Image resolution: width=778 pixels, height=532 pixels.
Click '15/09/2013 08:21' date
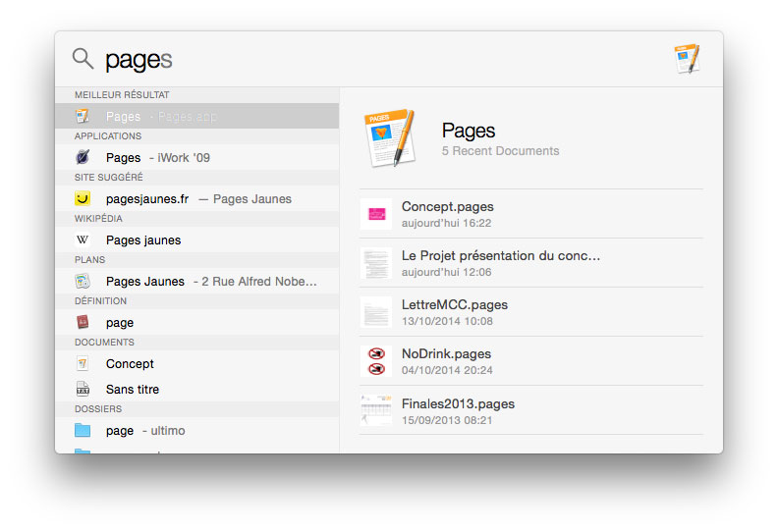[447, 420]
